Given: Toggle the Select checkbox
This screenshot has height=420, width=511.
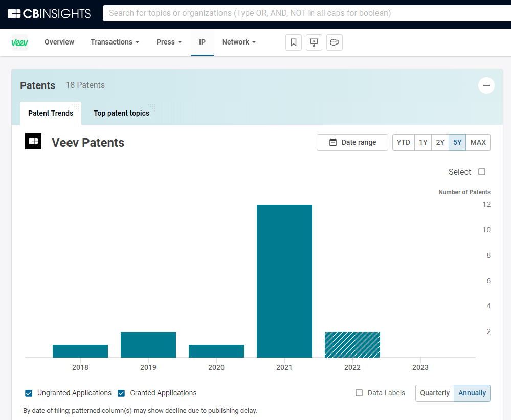Looking at the screenshot, I should (481, 172).
